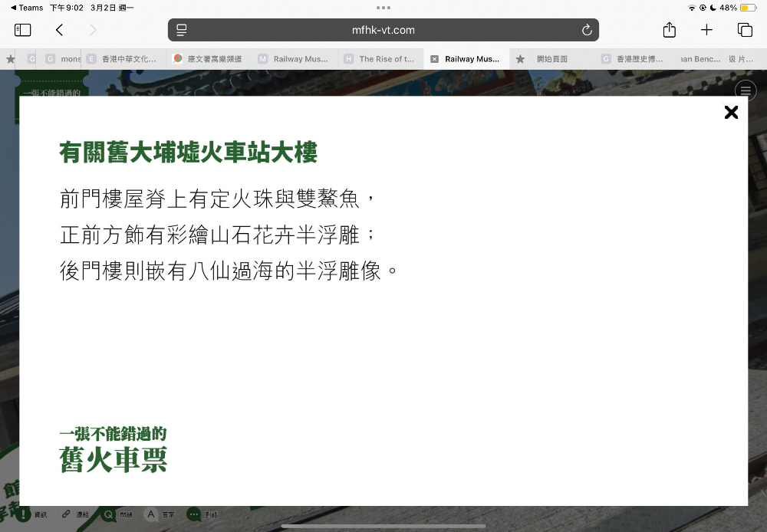This screenshot has height=532, width=767.
Task: Go back with the back arrow
Action: 59,30
